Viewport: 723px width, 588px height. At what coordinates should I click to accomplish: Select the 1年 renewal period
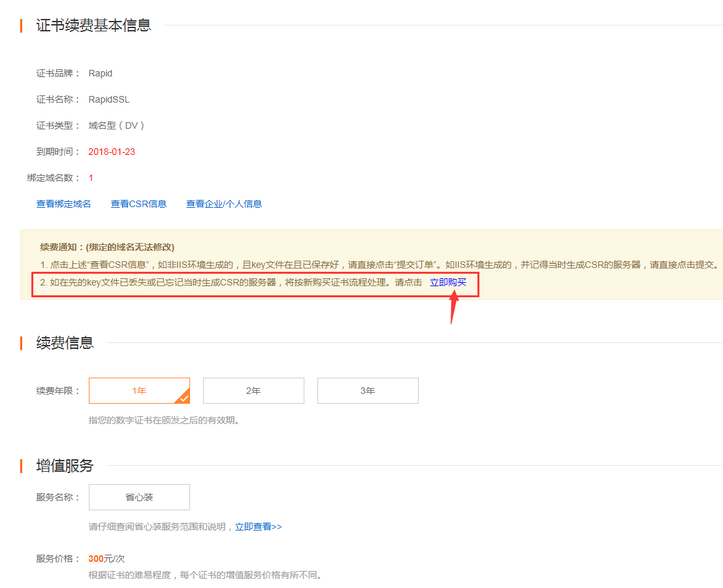139,391
